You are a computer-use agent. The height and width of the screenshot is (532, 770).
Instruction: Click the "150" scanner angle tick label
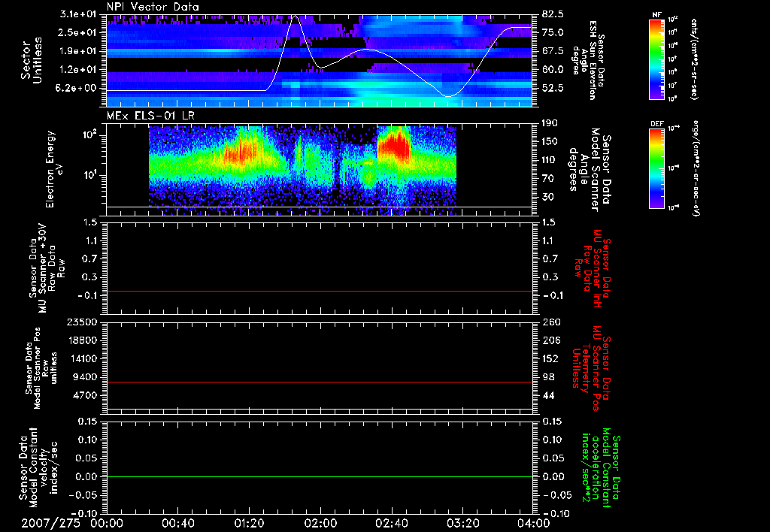pos(550,141)
